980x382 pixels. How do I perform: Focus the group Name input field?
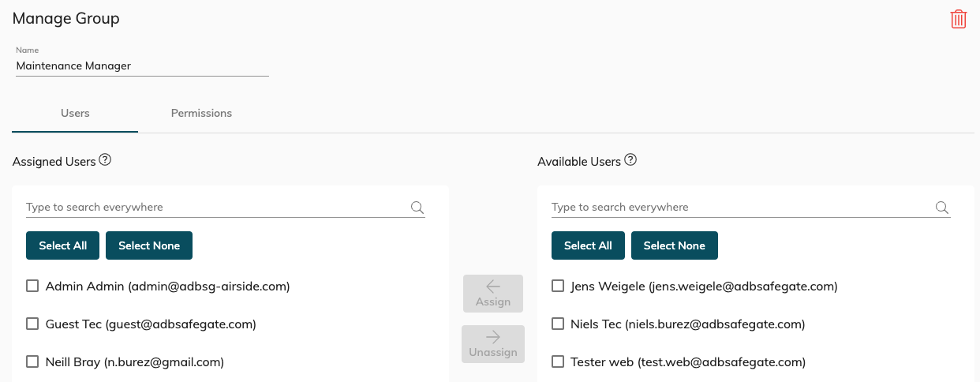142,66
